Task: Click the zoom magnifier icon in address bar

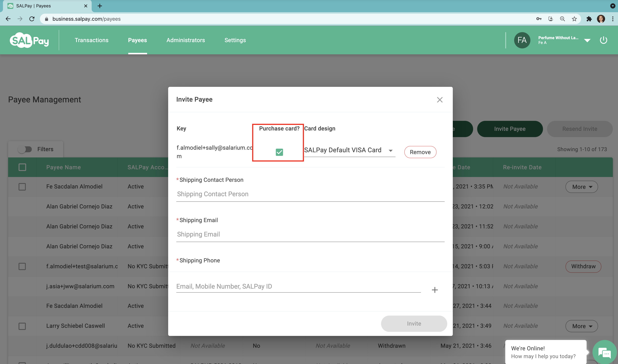Action: pyautogui.click(x=562, y=19)
